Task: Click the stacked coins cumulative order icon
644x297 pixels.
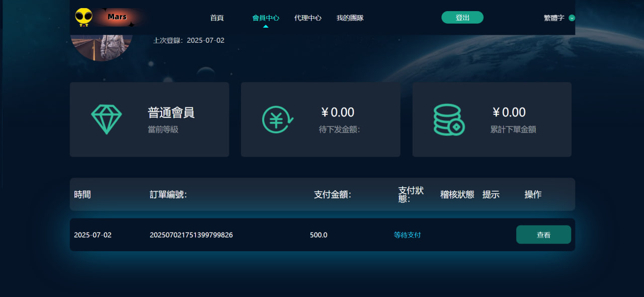Action: pos(449,119)
